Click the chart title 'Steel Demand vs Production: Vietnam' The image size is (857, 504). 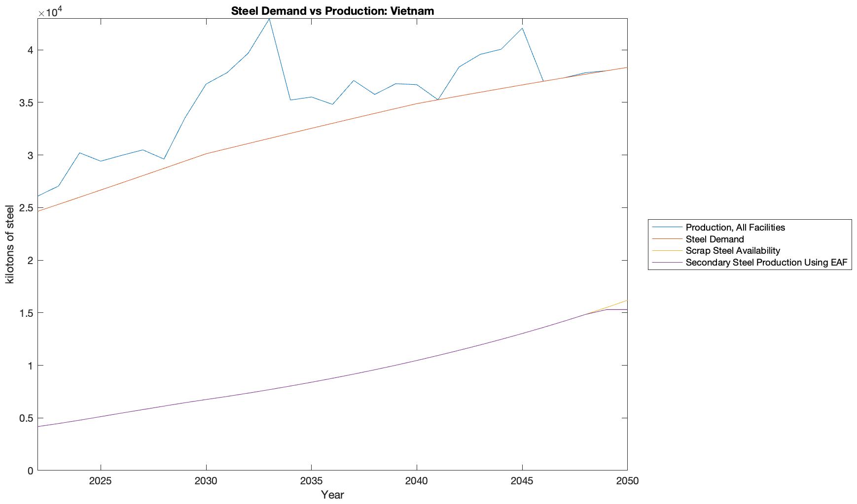tap(332, 11)
